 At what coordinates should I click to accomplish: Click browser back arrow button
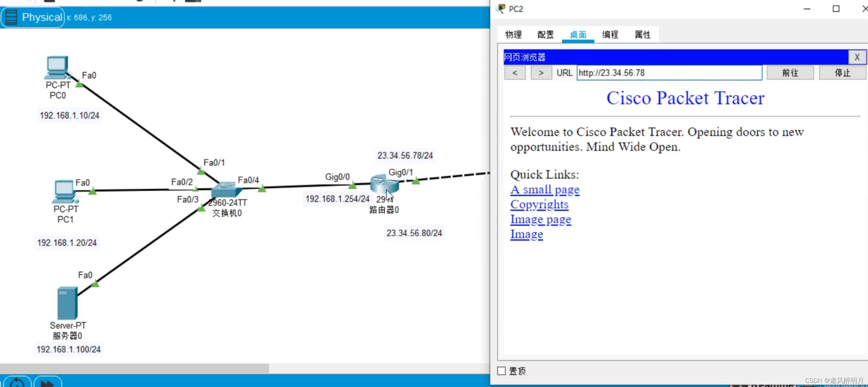(515, 73)
